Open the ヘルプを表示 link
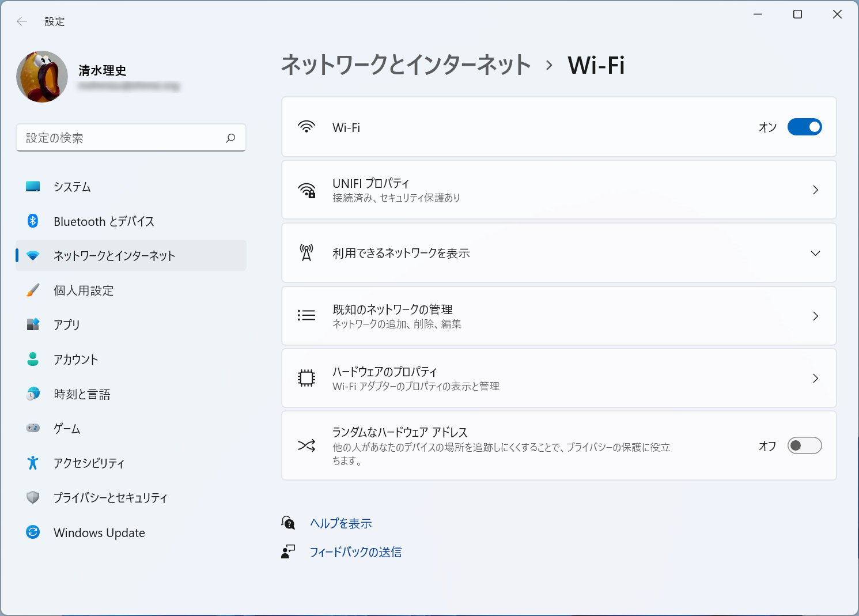 pos(340,523)
